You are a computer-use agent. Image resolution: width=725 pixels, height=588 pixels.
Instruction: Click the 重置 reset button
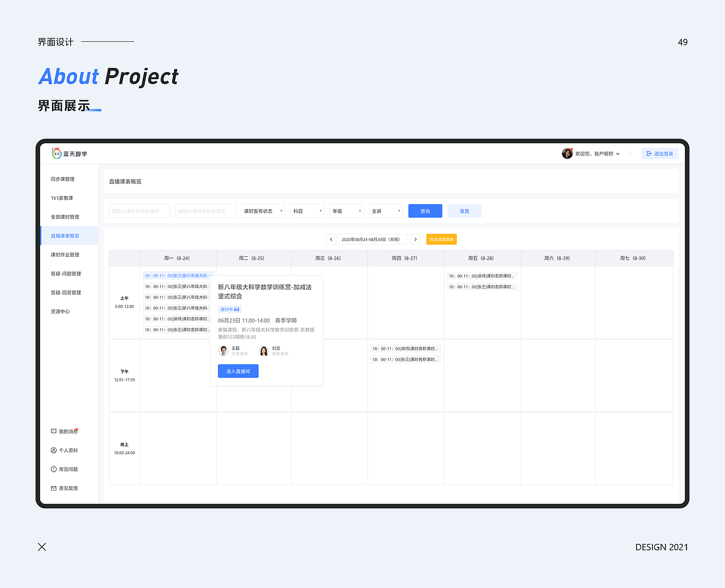(x=464, y=211)
